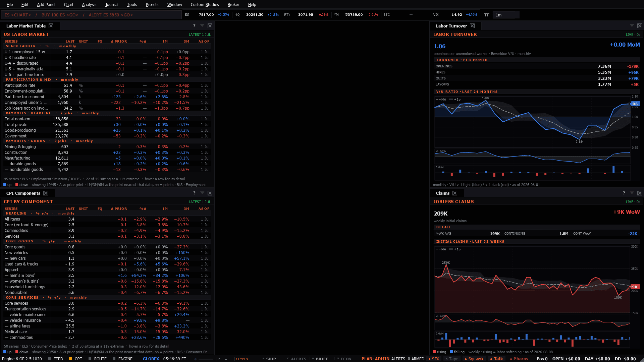Open the Broker menu
The height and width of the screenshot is (362, 644).
click(x=233, y=5)
